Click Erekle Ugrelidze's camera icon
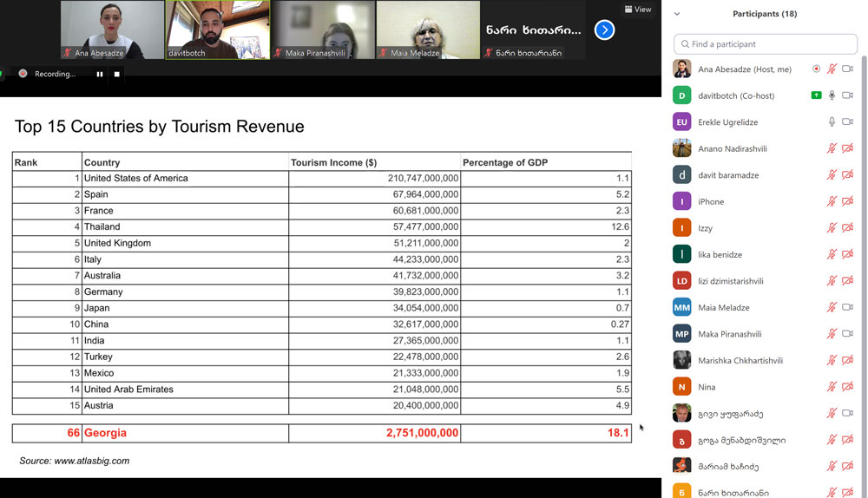This screenshot has width=868, height=498. [x=847, y=122]
